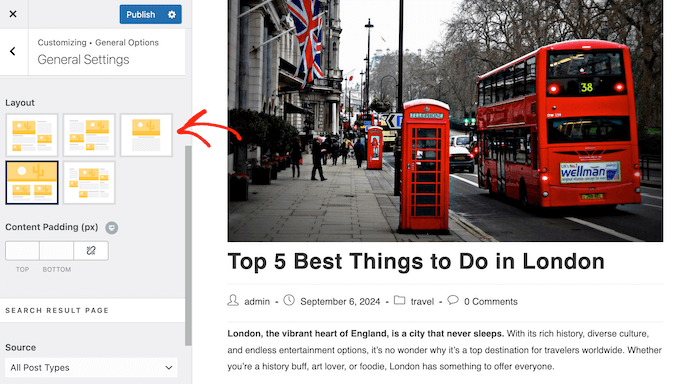Click the September 6, 2024 date text
The height and width of the screenshot is (384, 680).
pos(340,302)
